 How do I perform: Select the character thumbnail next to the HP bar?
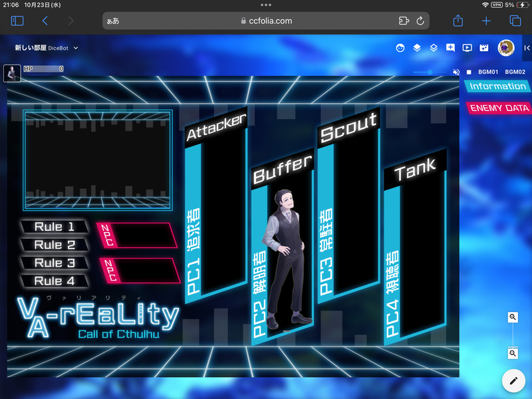(12, 73)
